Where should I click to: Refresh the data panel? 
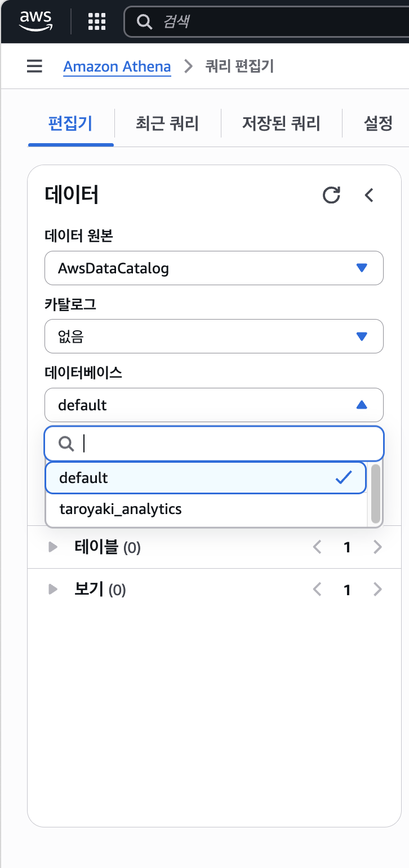[331, 195]
